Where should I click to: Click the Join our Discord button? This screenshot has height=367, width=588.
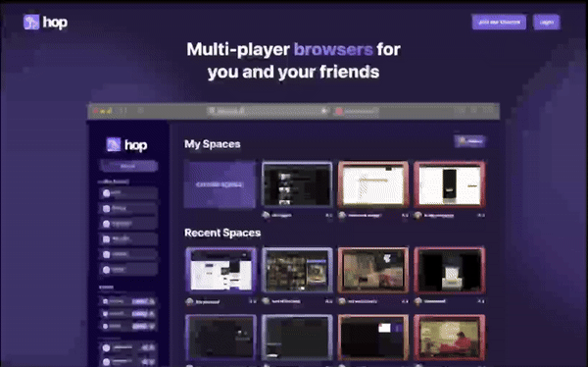tap(499, 23)
